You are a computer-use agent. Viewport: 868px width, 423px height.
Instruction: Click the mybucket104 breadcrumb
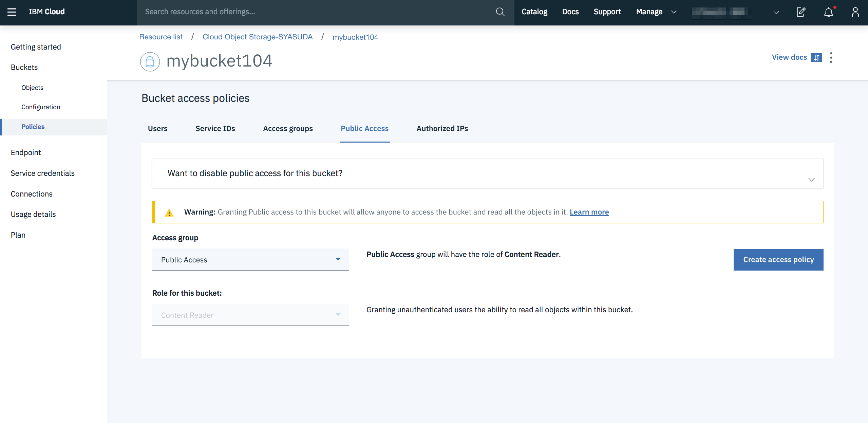(355, 37)
